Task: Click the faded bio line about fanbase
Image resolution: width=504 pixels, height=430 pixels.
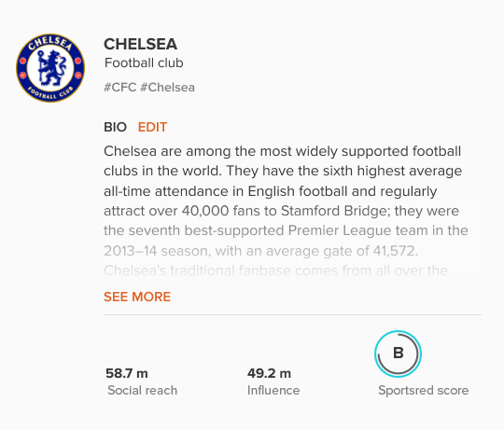Action: pos(275,270)
